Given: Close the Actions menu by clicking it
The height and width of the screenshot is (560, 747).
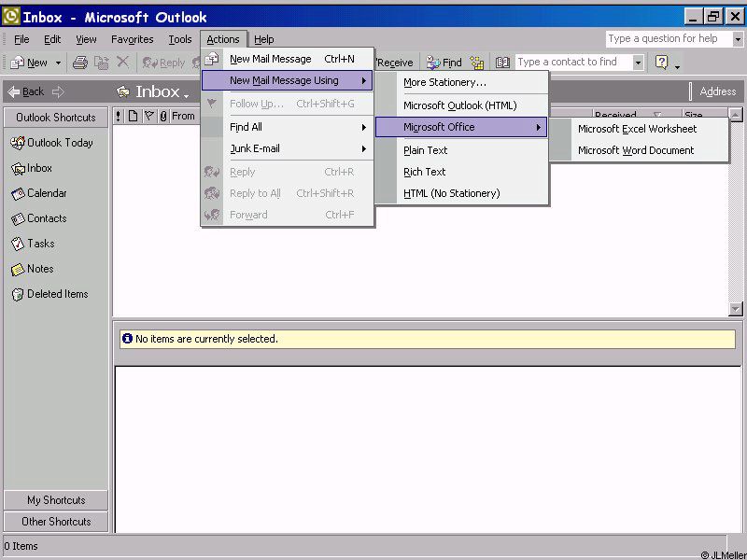Looking at the screenshot, I should pyautogui.click(x=223, y=39).
